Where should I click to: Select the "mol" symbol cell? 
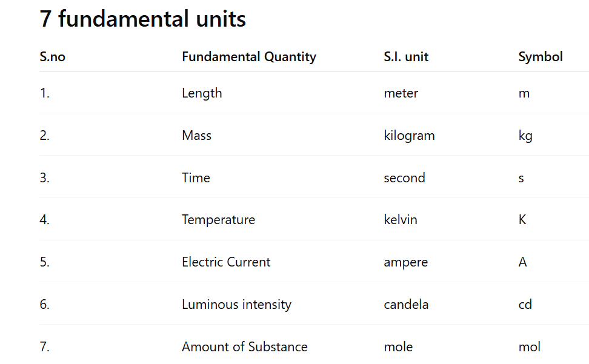530,347
